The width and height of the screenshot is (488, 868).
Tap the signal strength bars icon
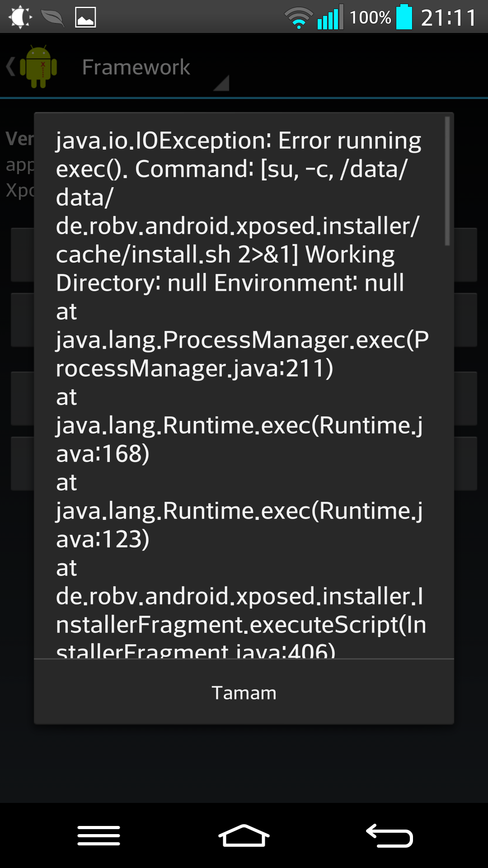pyautogui.click(x=330, y=17)
